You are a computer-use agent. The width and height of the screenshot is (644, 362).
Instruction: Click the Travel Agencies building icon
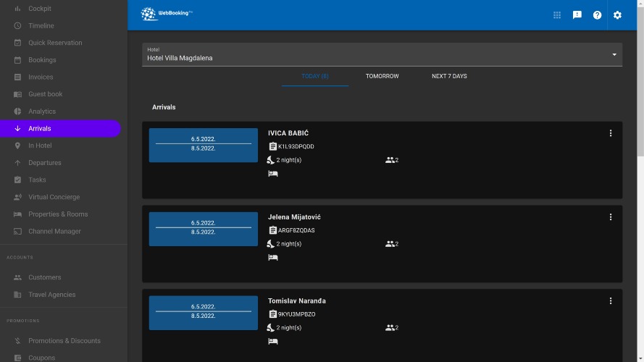17,295
